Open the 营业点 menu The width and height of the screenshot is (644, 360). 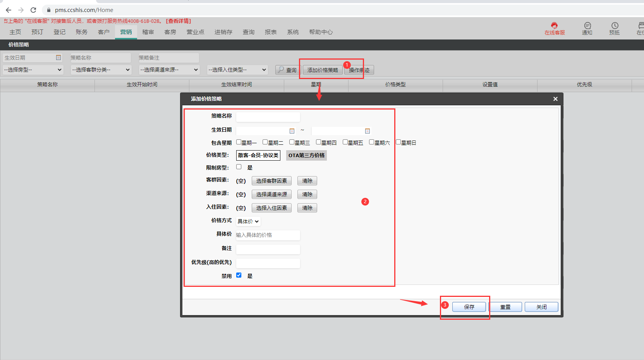point(196,32)
